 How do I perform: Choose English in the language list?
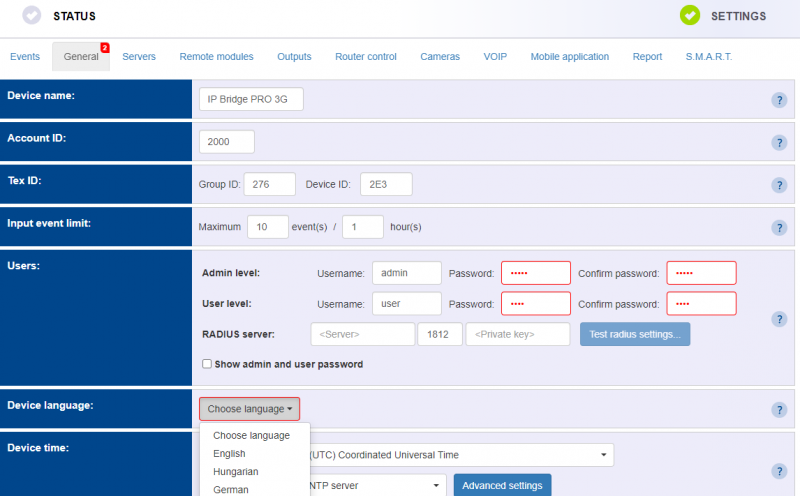(229, 454)
